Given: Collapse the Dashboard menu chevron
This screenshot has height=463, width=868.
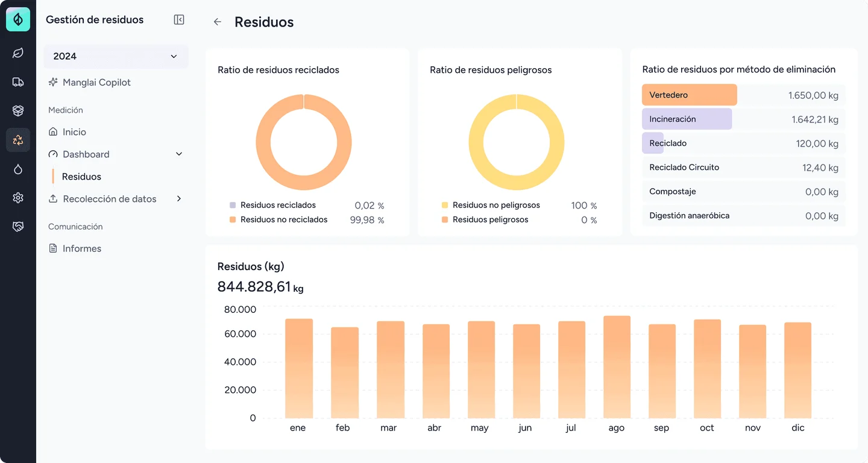Looking at the screenshot, I should pyautogui.click(x=179, y=154).
